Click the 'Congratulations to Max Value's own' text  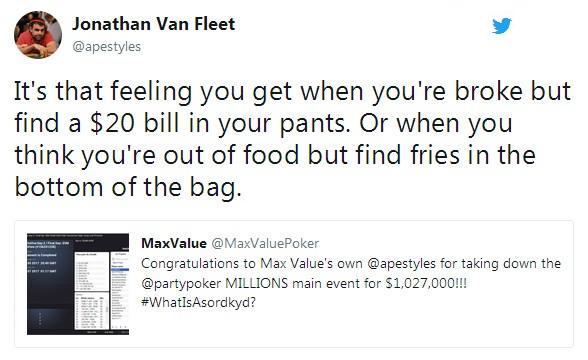pyautogui.click(x=252, y=263)
